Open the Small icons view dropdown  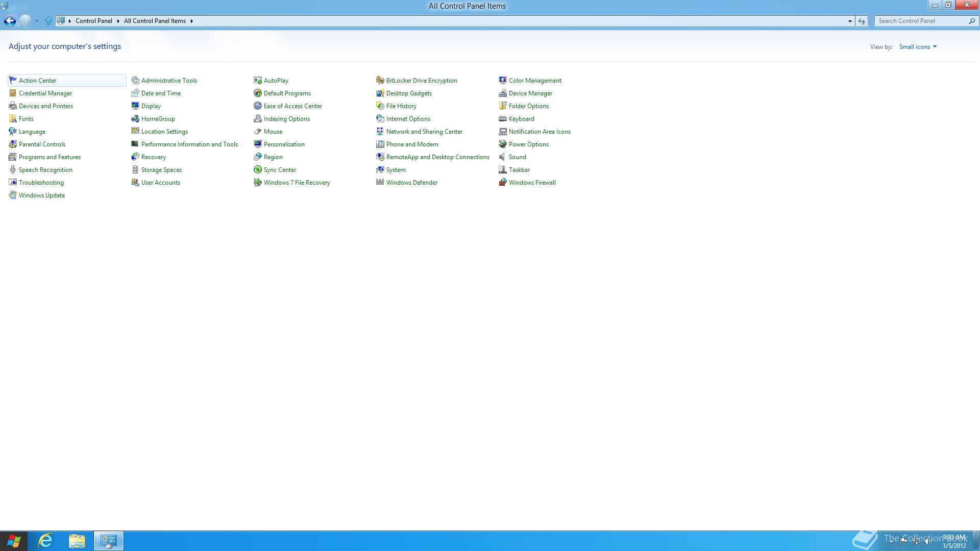pyautogui.click(x=918, y=46)
